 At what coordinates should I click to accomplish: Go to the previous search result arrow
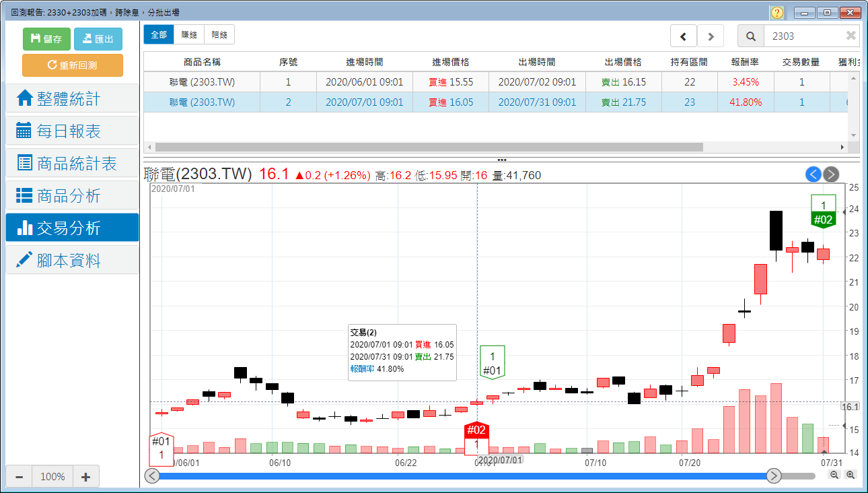pyautogui.click(x=684, y=36)
